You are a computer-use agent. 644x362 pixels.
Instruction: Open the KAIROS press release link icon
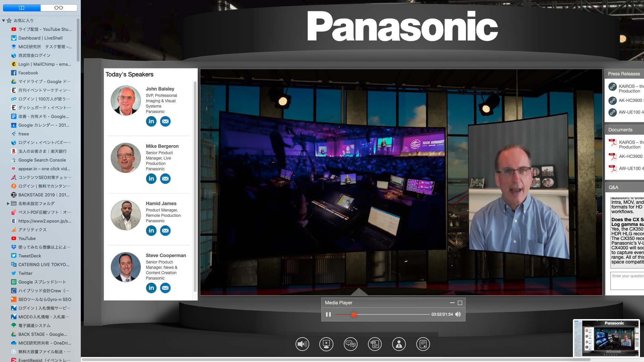pos(612,86)
